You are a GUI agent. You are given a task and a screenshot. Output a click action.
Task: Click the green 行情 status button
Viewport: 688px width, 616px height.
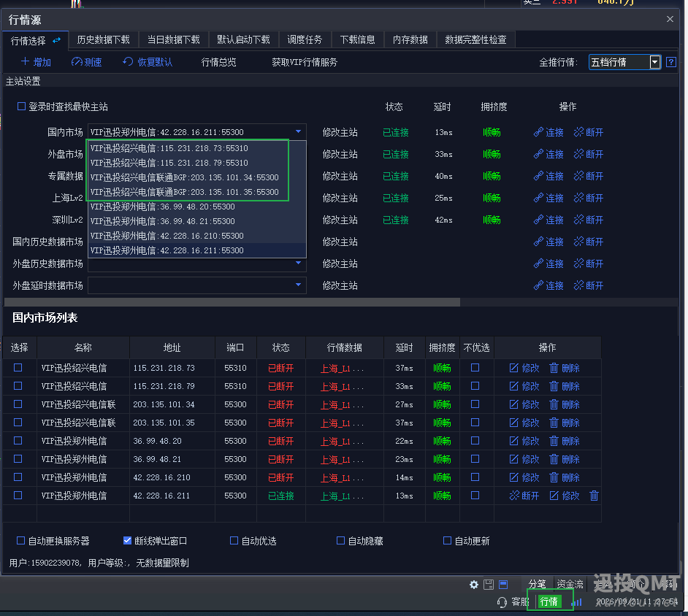[549, 601]
